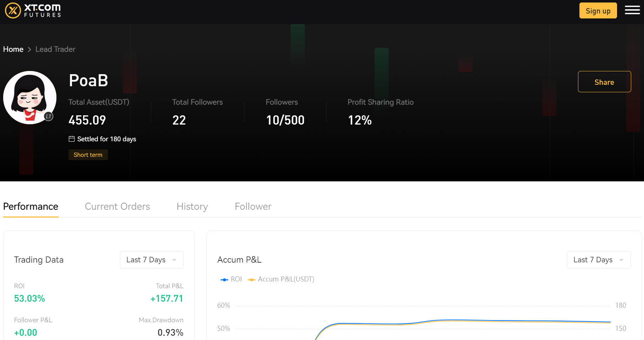
Task: Click the Accum P&L chart title
Action: (240, 260)
